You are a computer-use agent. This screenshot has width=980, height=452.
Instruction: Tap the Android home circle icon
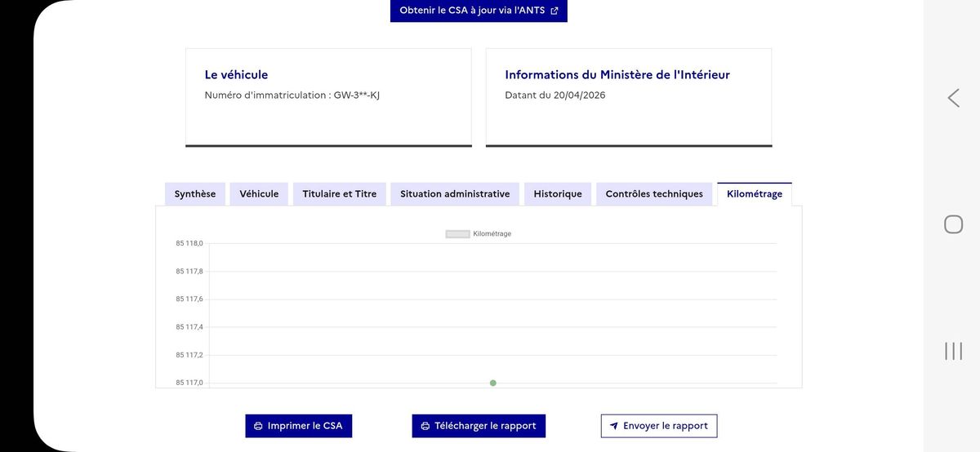(953, 224)
